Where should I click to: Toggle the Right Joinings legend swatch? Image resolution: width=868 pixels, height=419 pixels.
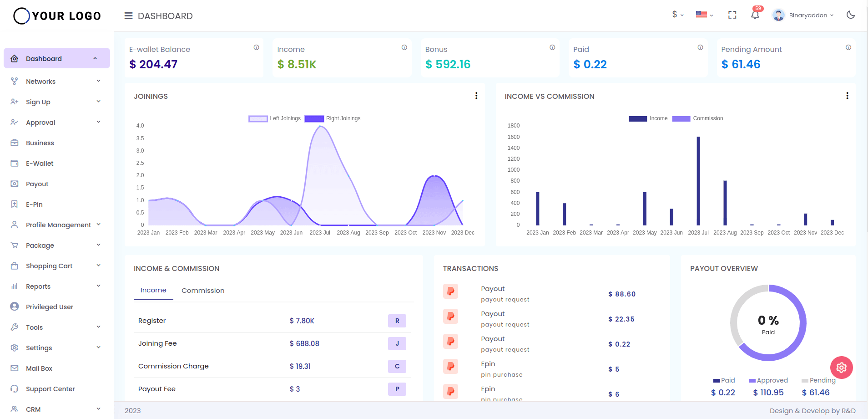coord(314,118)
